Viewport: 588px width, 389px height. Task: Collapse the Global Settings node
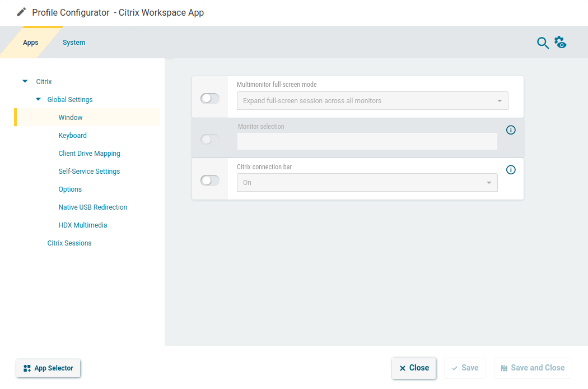tap(38, 99)
